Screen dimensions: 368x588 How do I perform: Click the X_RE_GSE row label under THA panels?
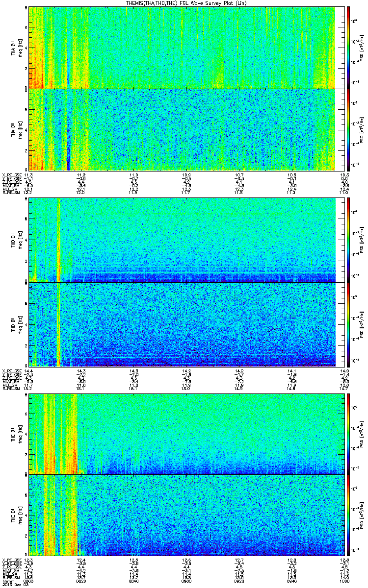[x=12, y=175]
